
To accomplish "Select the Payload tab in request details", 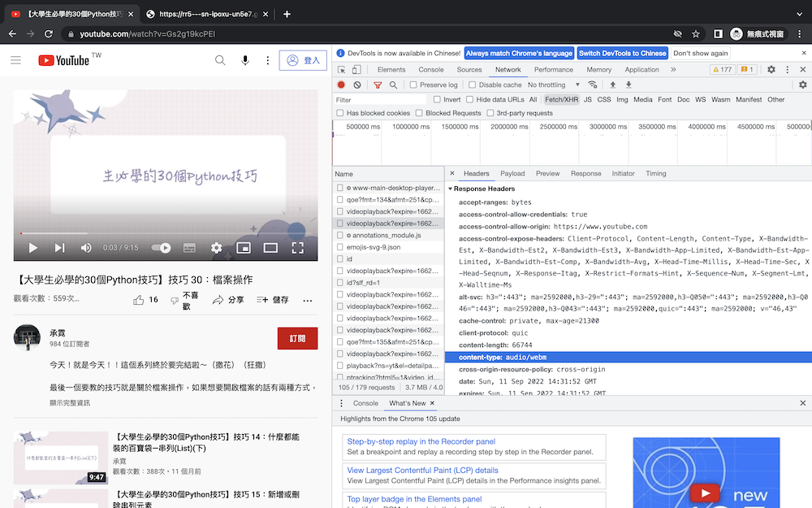I will [x=512, y=174].
